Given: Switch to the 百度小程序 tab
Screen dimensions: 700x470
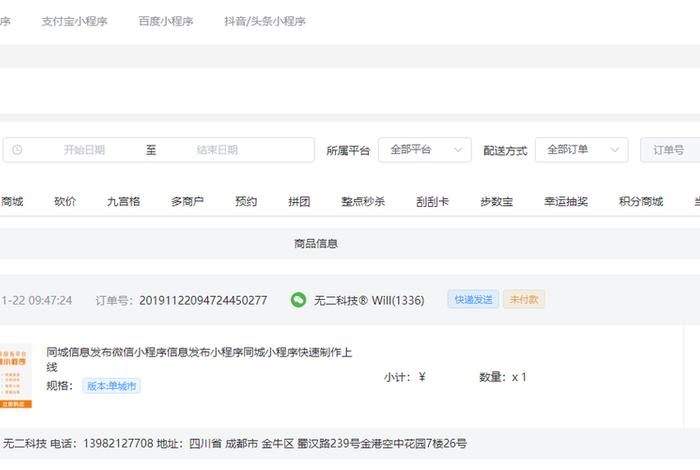Looking at the screenshot, I should 166,21.
